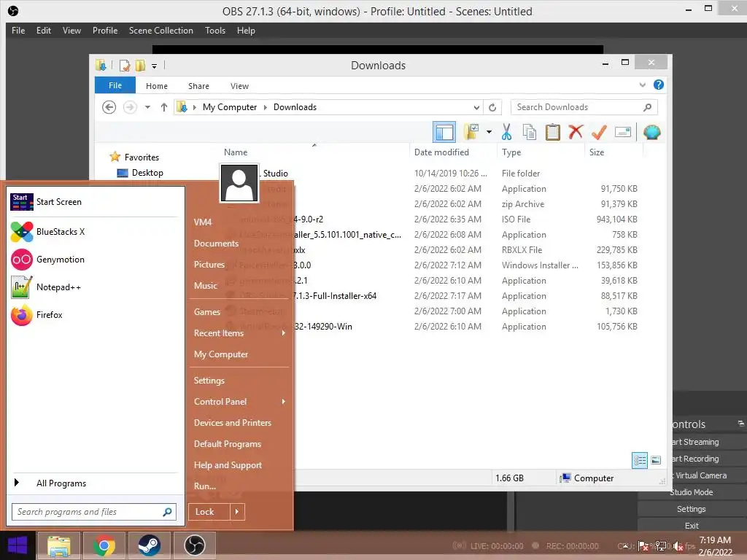Click the Classic Shell settings shell icon
Image resolution: width=747 pixels, height=560 pixels.
point(651,132)
